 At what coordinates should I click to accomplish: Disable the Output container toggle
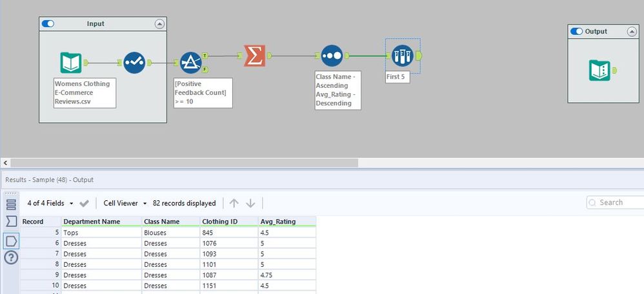pyautogui.click(x=576, y=31)
